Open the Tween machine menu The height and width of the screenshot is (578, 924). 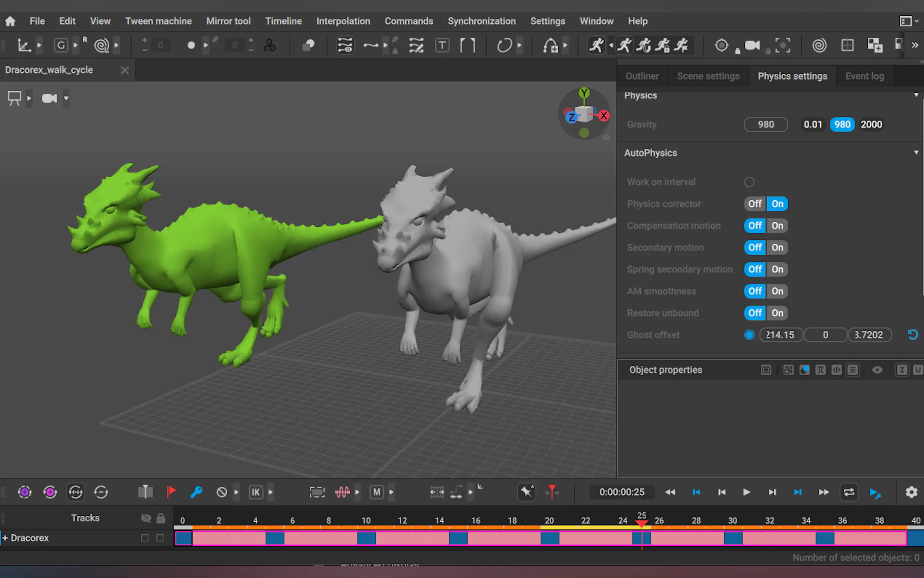tap(158, 21)
